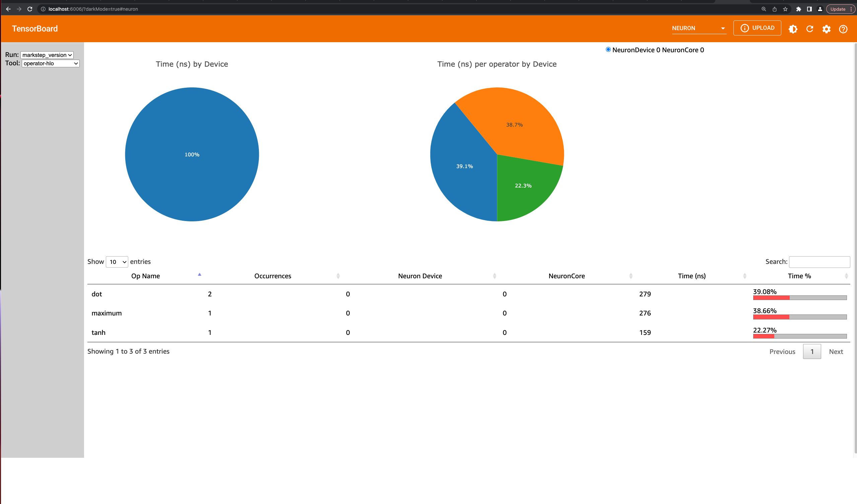857x504 pixels.
Task: Toggle dark mode using the brightness icon
Action: 793,29
